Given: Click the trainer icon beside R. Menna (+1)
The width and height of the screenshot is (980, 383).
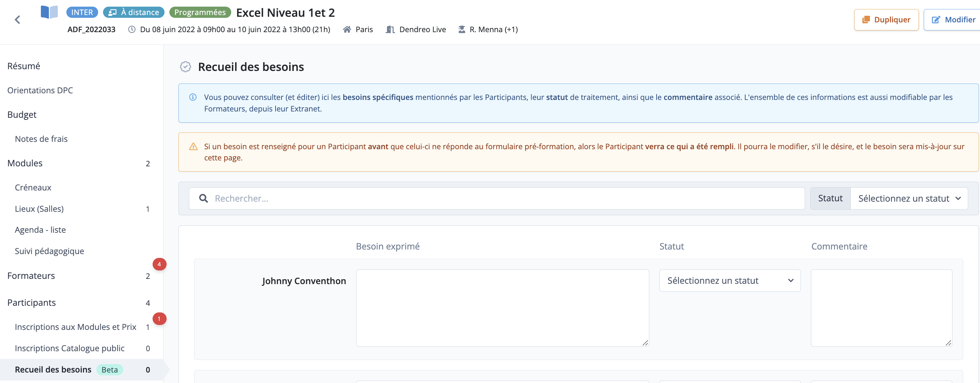Looking at the screenshot, I should click(461, 29).
